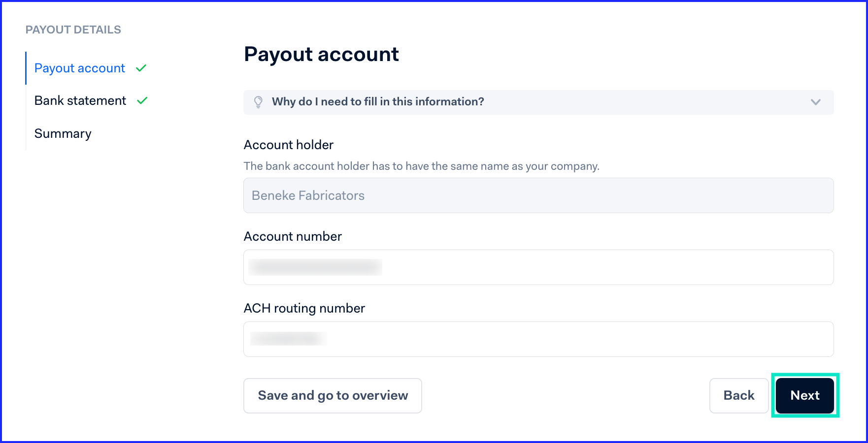The image size is (868, 443).
Task: Open the Bank statement step
Action: 80,100
